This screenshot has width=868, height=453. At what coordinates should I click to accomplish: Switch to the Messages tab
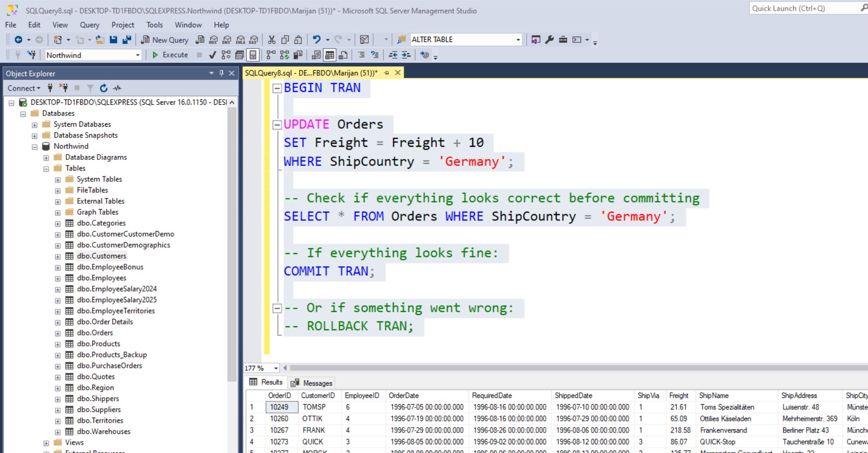click(312, 383)
